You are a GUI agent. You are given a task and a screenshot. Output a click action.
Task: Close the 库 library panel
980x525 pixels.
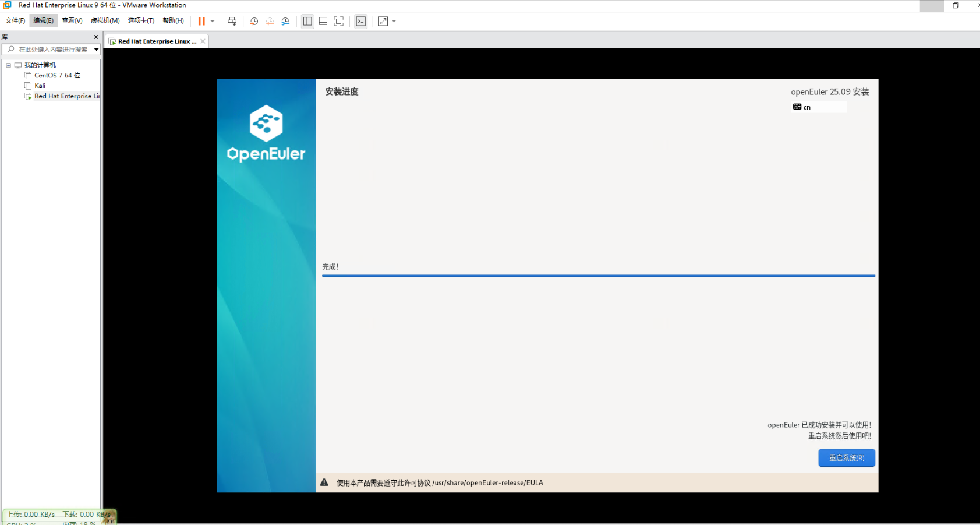[x=96, y=37]
